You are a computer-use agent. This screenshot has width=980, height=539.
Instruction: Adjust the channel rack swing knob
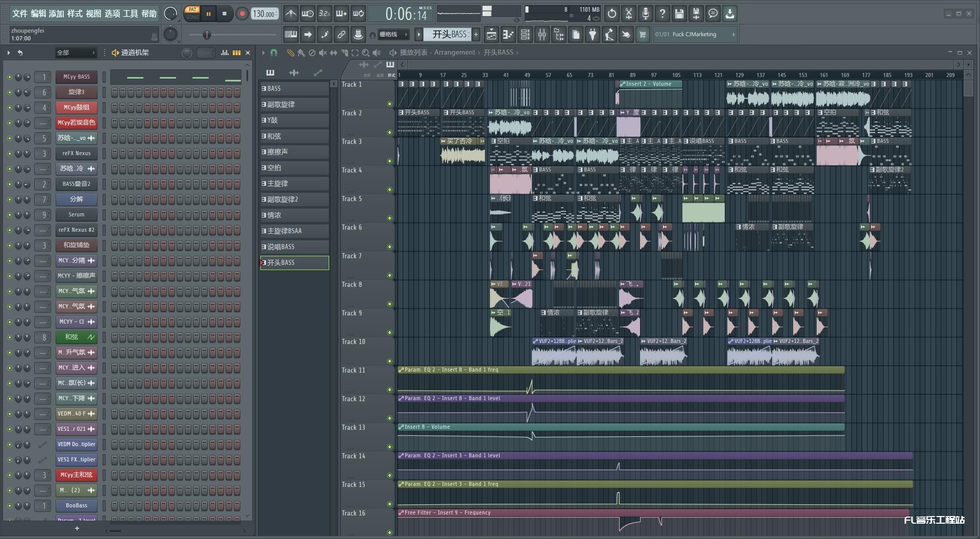tap(187, 53)
